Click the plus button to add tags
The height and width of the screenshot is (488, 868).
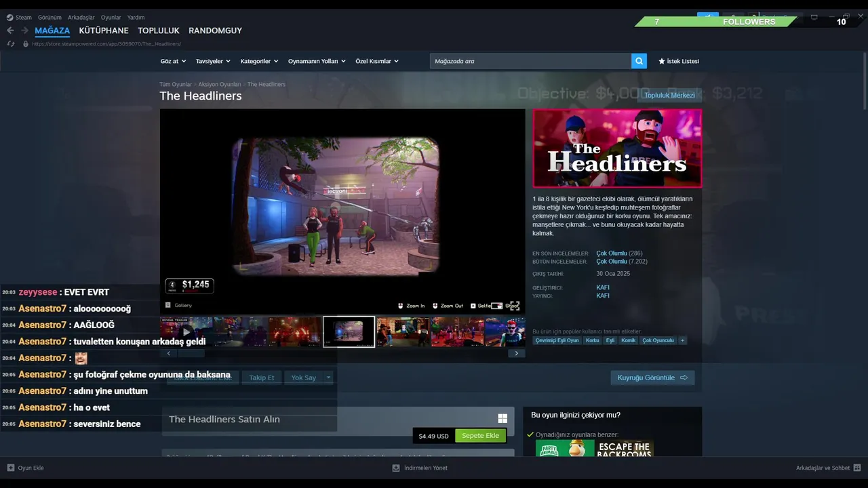click(682, 340)
